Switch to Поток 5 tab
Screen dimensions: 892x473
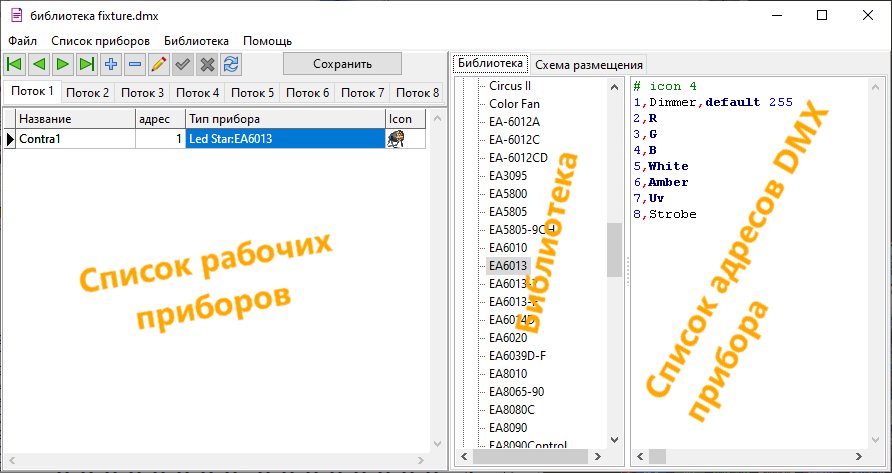[253, 92]
